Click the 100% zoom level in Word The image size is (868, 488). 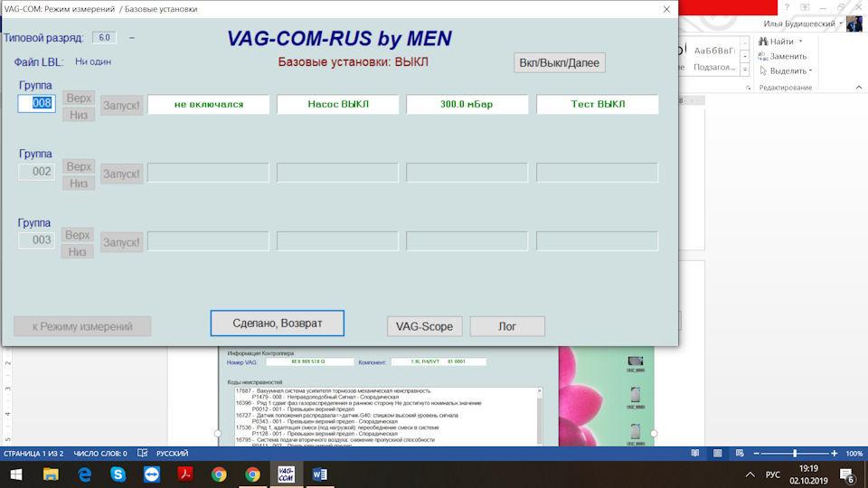(x=854, y=454)
